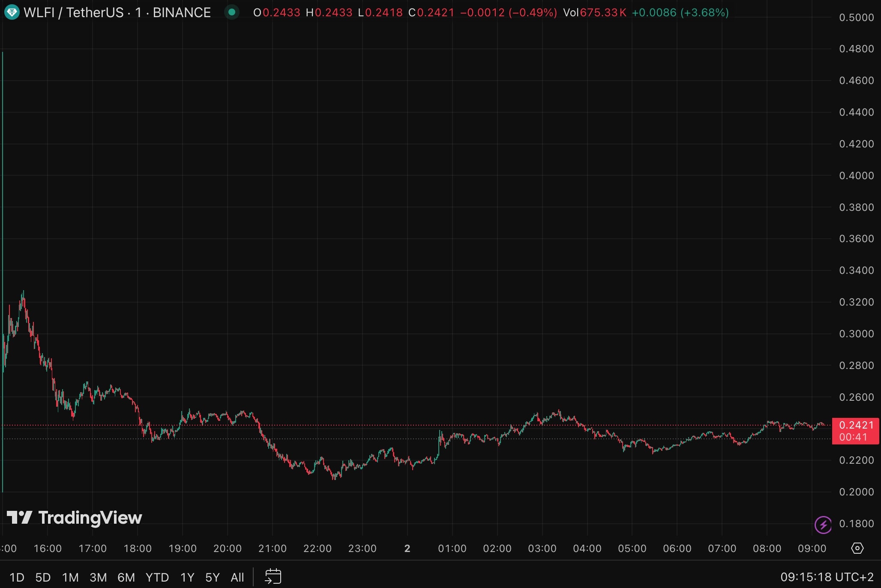Select the All timeframe

tap(237, 577)
